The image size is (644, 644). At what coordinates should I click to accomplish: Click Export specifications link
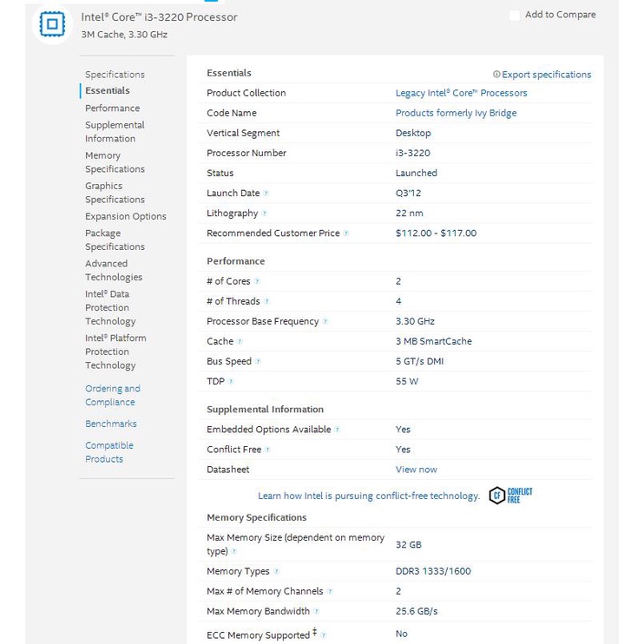pos(542,75)
